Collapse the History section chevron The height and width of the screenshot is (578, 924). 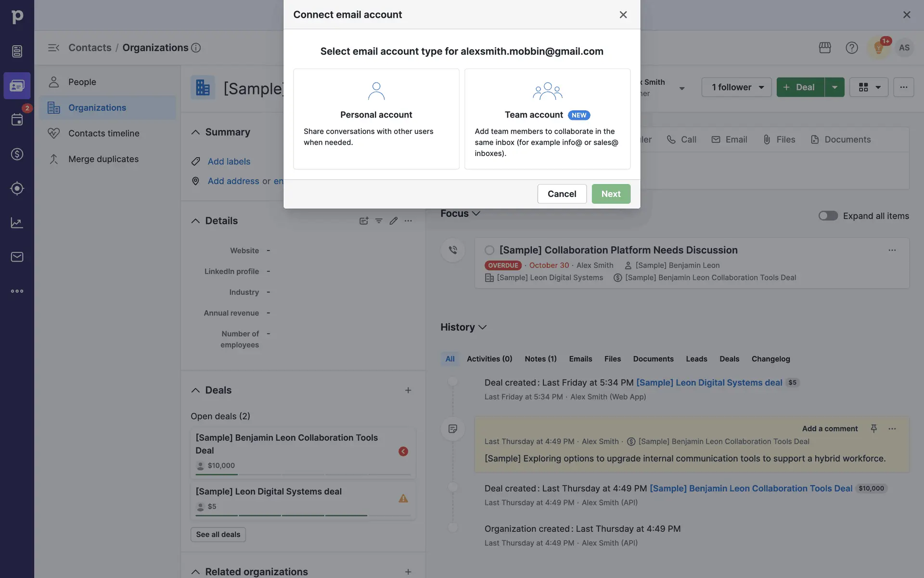482,327
